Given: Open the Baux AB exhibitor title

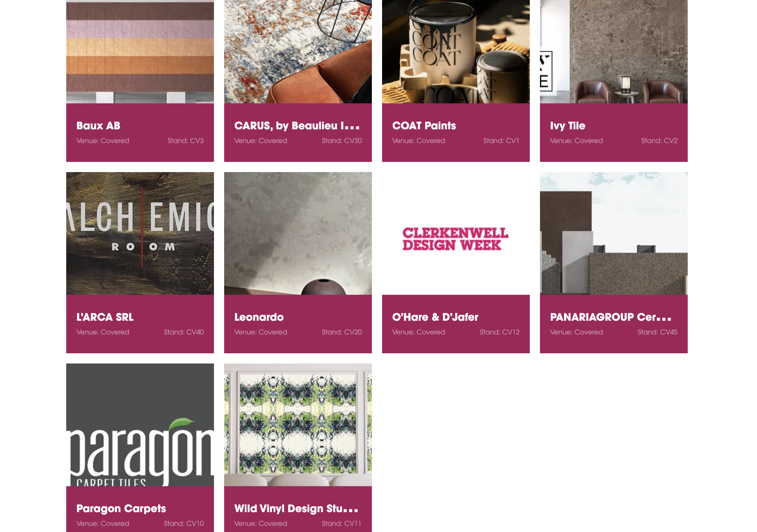Looking at the screenshot, I should (x=98, y=125).
